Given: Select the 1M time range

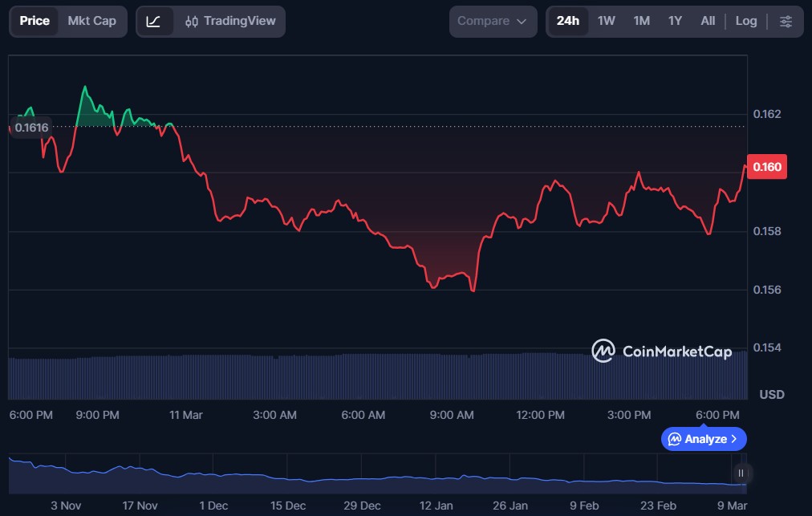Looking at the screenshot, I should tap(641, 22).
